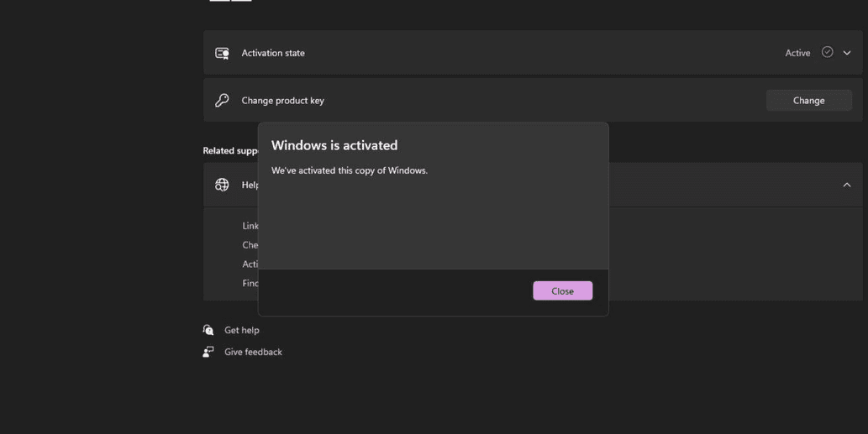Click the "We've activated this copy" message
Screen dimensions: 868x434
[350, 170]
